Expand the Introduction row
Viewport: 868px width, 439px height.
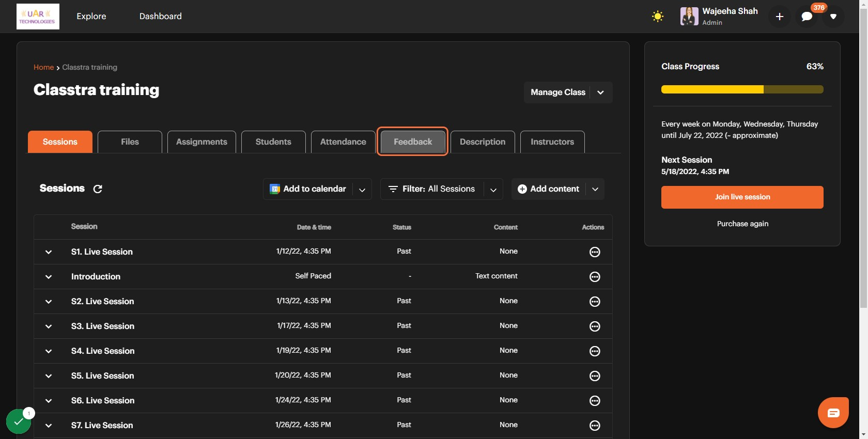[x=49, y=277]
